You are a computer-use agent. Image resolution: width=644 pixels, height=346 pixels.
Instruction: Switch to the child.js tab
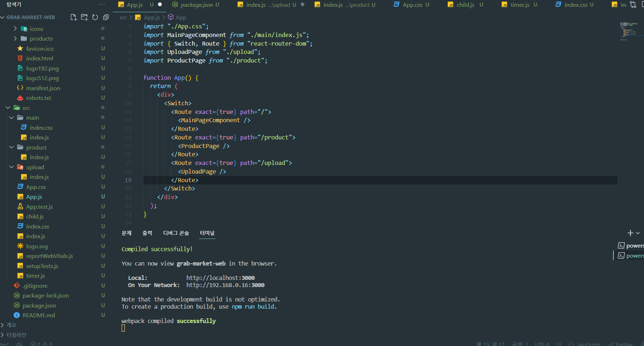[x=465, y=5]
